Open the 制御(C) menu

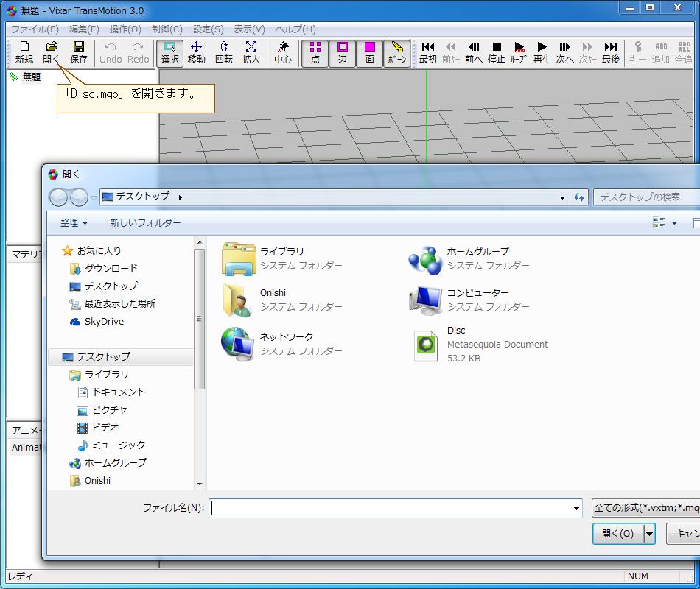point(167,28)
